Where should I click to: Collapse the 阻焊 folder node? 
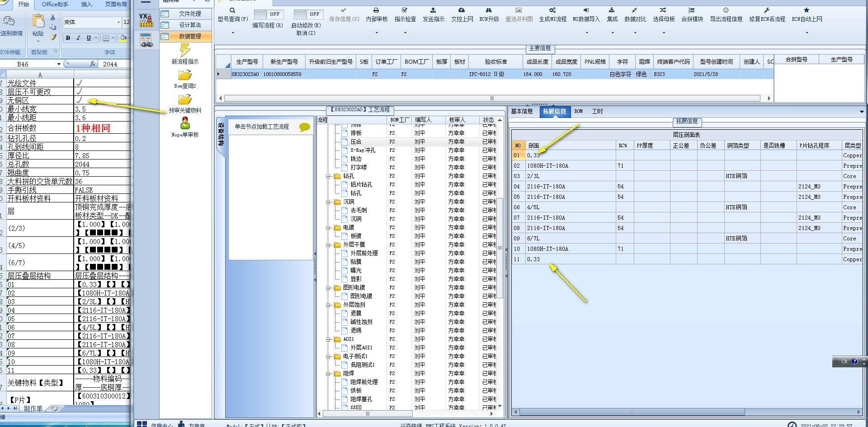[x=329, y=374]
